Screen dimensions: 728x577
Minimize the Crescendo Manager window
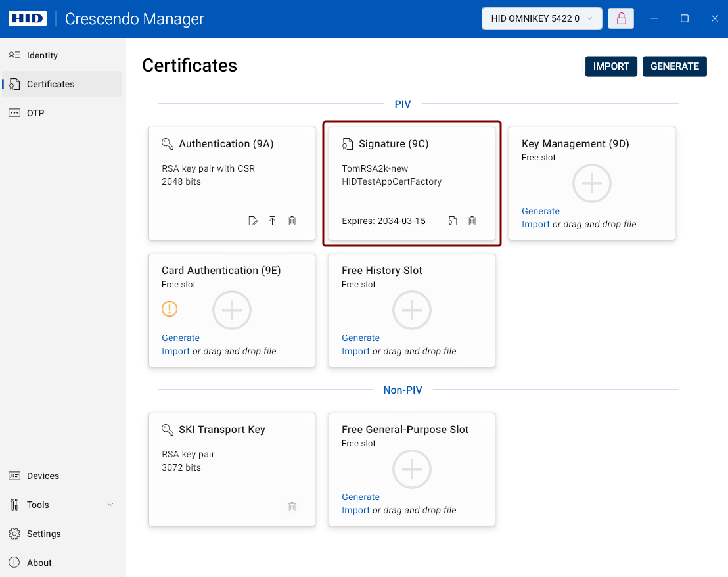click(x=654, y=18)
